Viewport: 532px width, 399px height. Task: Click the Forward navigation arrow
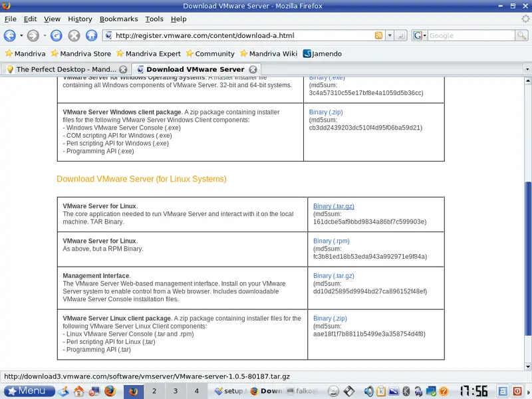[33, 36]
